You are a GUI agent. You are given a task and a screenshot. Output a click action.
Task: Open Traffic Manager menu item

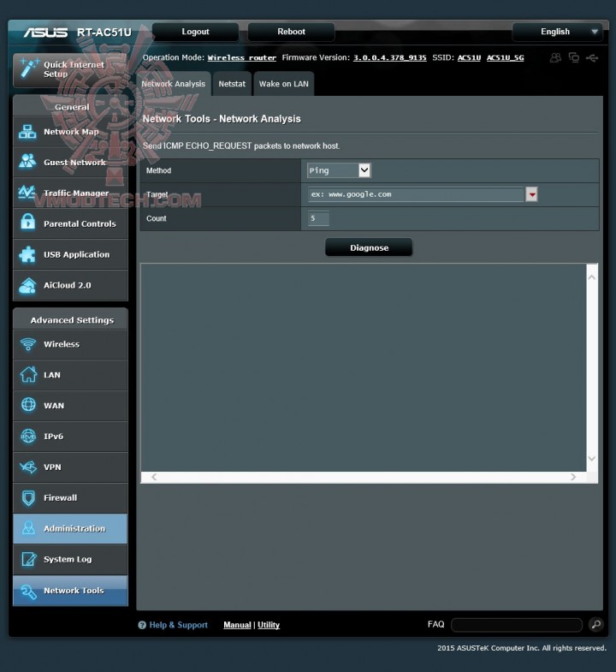point(70,193)
